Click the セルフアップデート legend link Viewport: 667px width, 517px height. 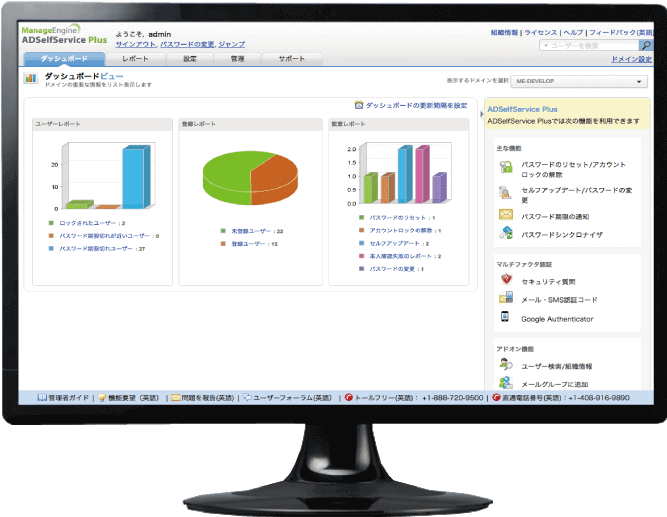tap(395, 243)
